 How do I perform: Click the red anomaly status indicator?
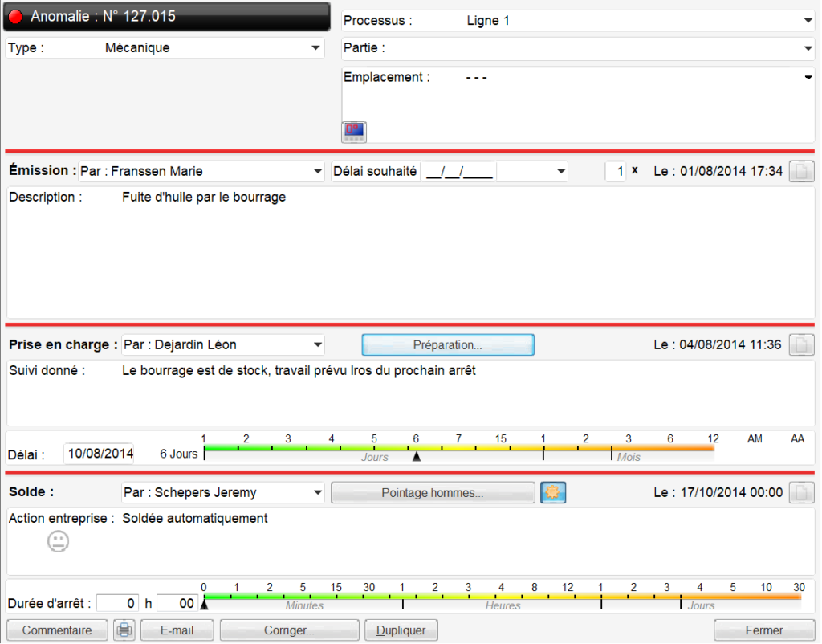pos(16,17)
